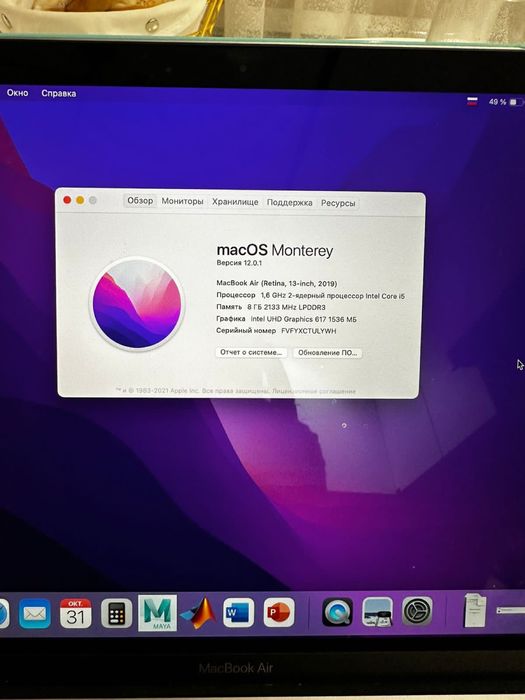
Task: Launch QuickTime Player from the Dock
Action: coord(338,612)
